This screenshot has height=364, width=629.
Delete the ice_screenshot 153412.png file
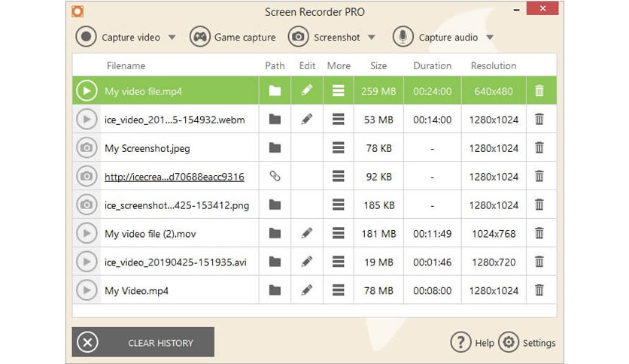pyautogui.click(x=539, y=205)
